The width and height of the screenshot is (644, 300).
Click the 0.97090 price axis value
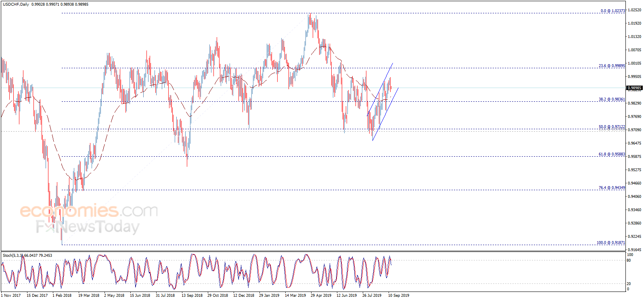[634, 130]
